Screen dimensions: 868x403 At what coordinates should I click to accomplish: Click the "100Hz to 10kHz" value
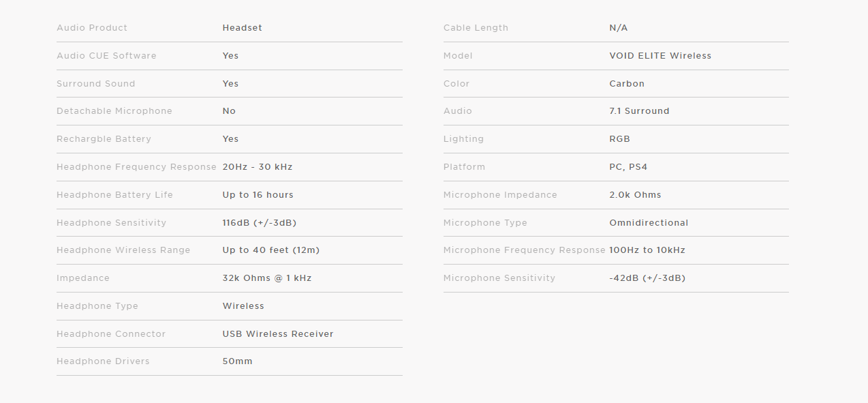(x=647, y=250)
